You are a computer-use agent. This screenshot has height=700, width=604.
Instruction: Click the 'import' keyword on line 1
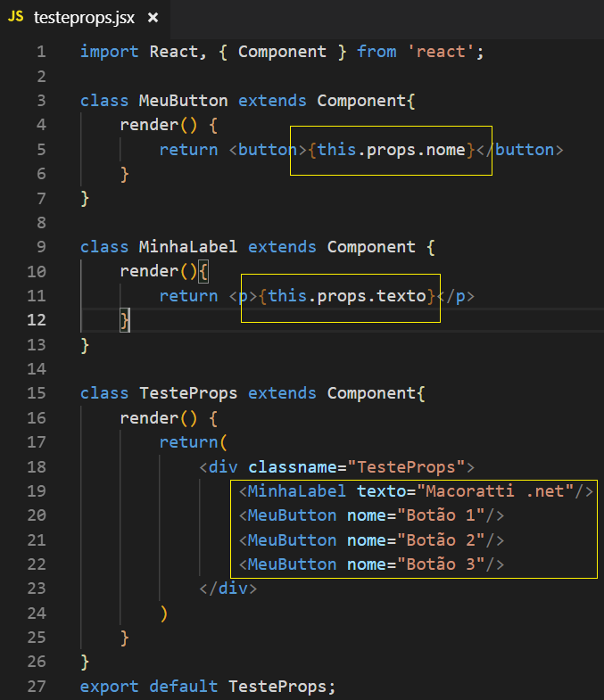(110, 52)
